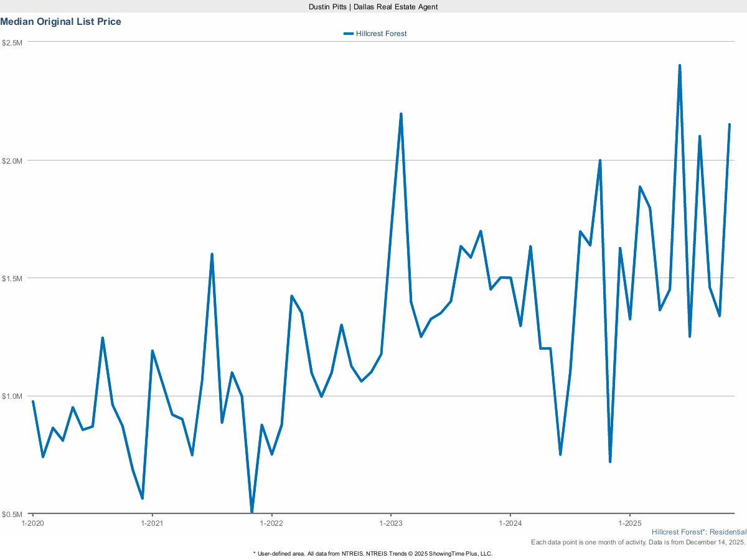Select the $1.5M y-axis label
This screenshot has width=747, height=560.
[12, 278]
